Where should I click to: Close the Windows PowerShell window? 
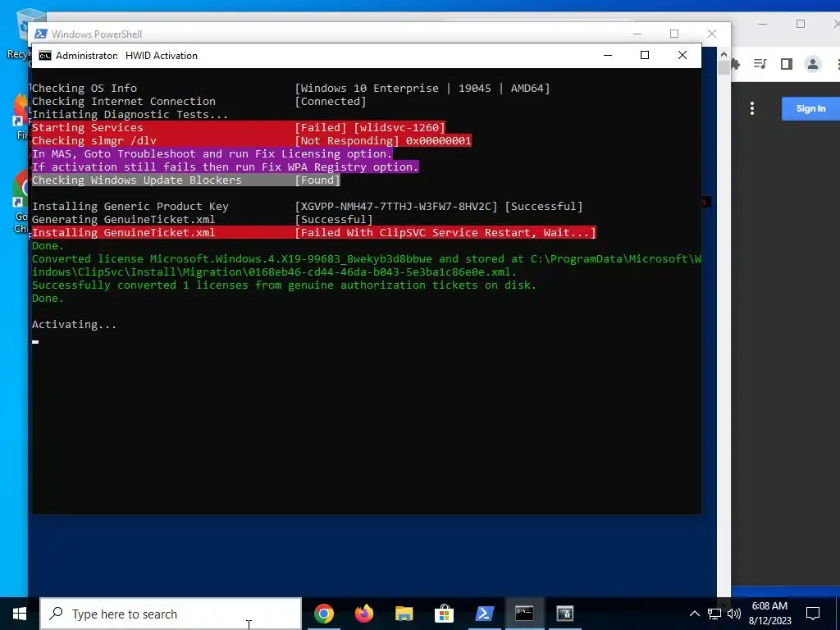(711, 34)
